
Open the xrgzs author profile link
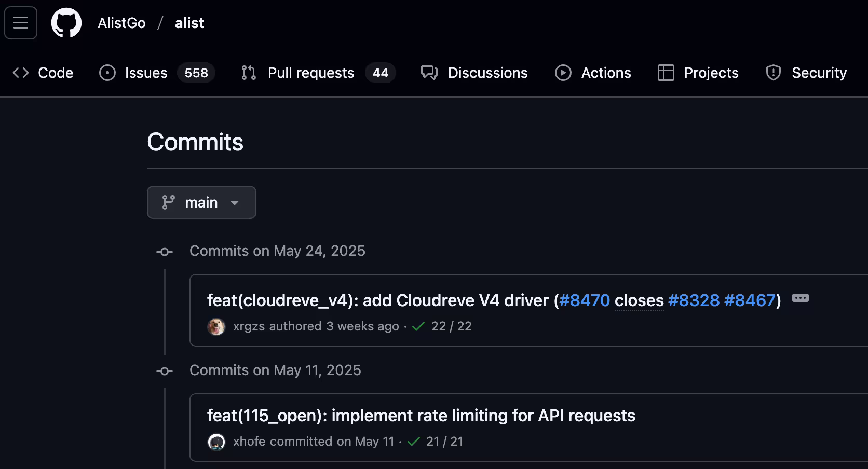[x=249, y=326]
